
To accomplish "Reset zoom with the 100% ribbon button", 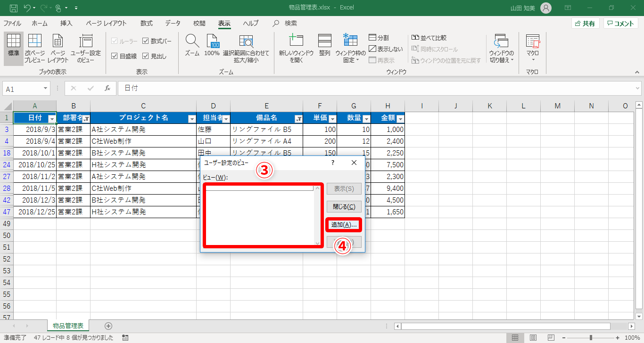I will [x=212, y=46].
